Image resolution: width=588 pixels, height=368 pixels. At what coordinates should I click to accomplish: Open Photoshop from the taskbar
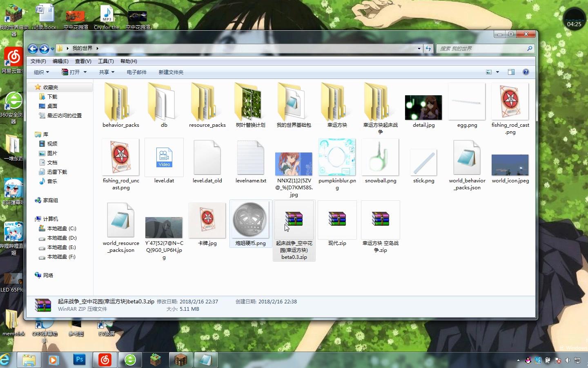coord(80,360)
